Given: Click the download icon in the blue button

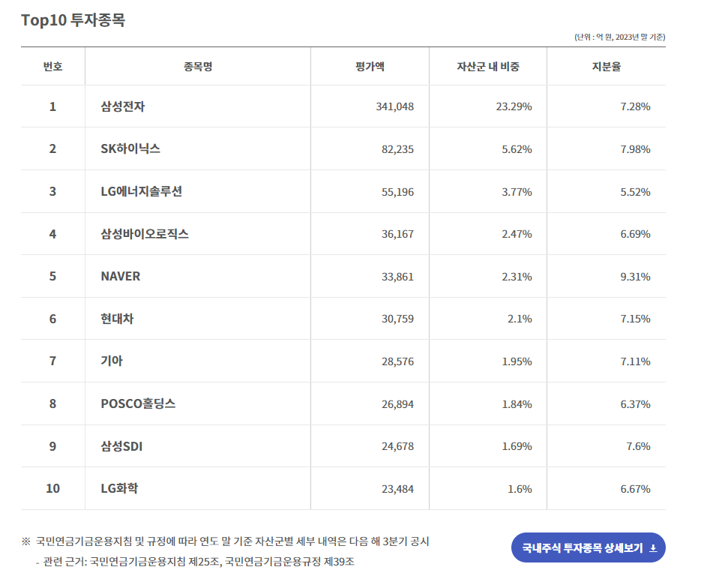Looking at the screenshot, I should (x=651, y=547).
